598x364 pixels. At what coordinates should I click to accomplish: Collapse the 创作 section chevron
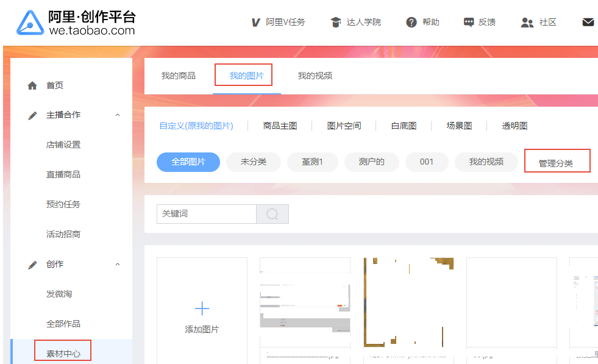coord(118,264)
